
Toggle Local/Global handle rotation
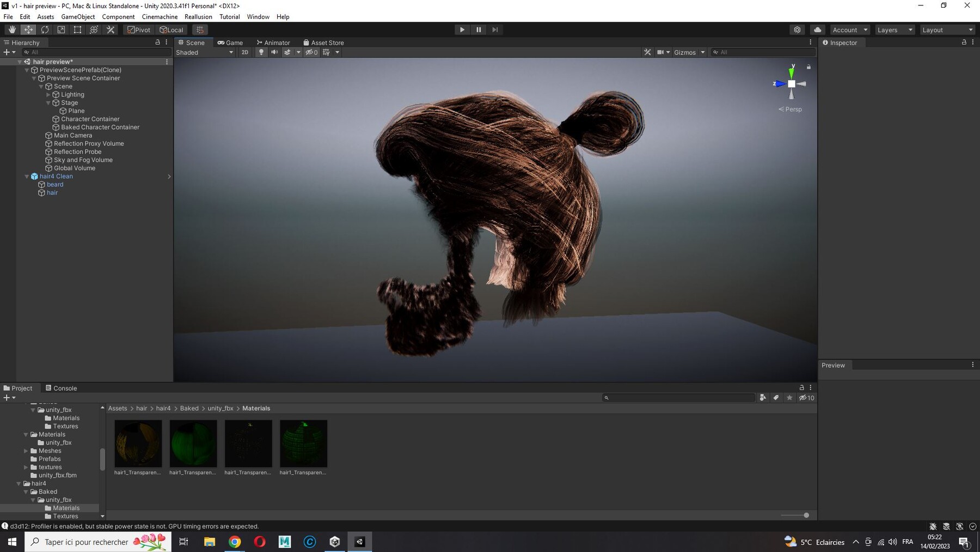[x=171, y=30]
